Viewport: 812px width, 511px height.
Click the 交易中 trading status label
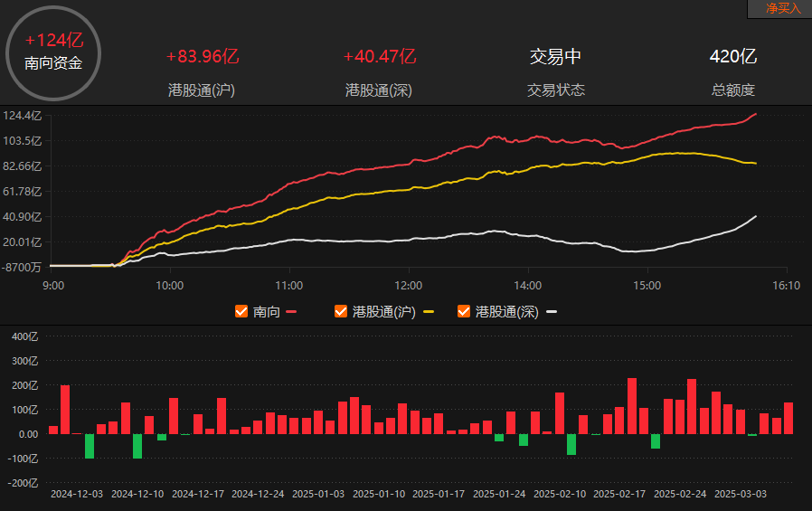556,56
